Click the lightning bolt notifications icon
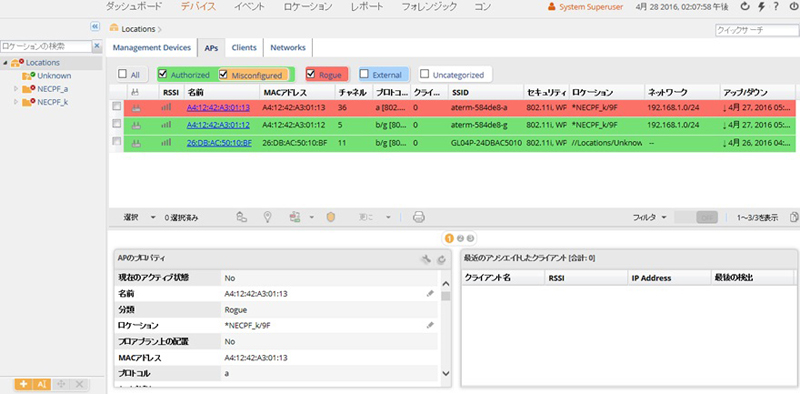 click(762, 7)
